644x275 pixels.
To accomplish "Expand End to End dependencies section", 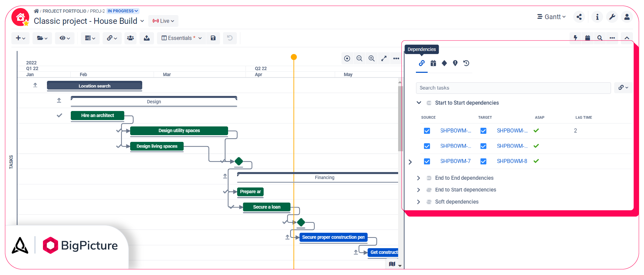I will [419, 178].
